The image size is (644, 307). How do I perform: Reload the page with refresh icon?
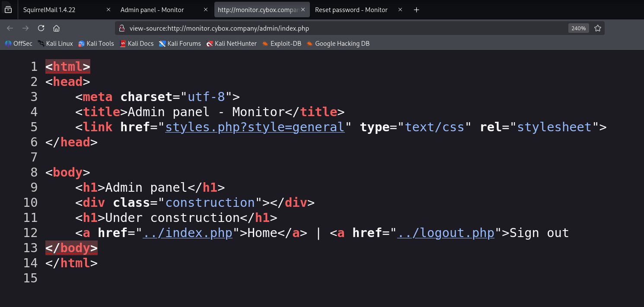(41, 28)
